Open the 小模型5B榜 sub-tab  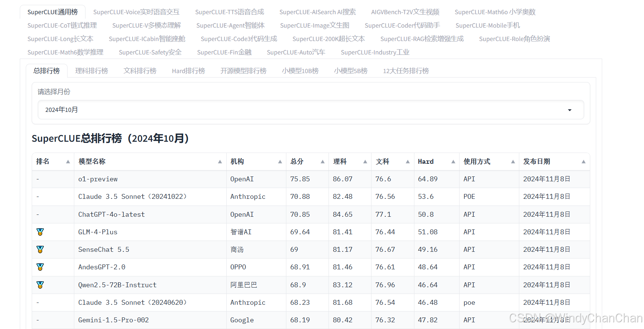click(x=351, y=71)
